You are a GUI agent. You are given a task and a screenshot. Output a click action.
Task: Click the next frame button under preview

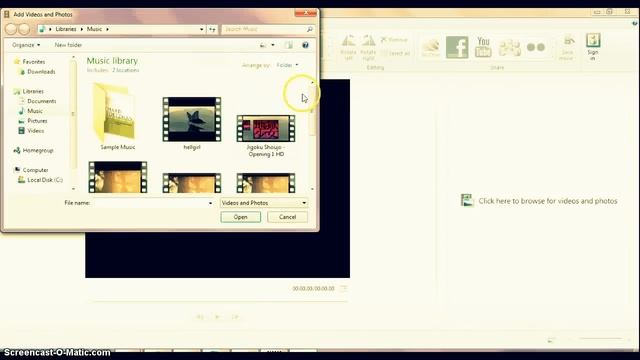click(x=235, y=317)
